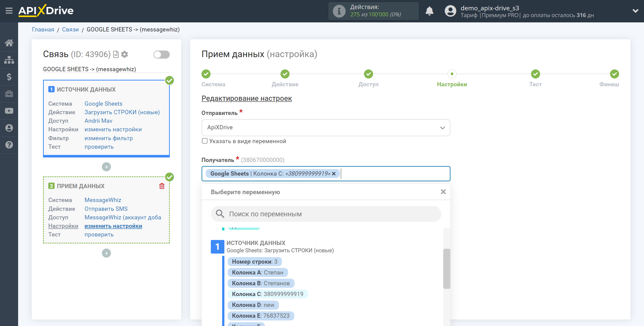Click the variable list scrollbar thumb
Image resolution: width=644 pixels, height=326 pixels.
click(447, 269)
